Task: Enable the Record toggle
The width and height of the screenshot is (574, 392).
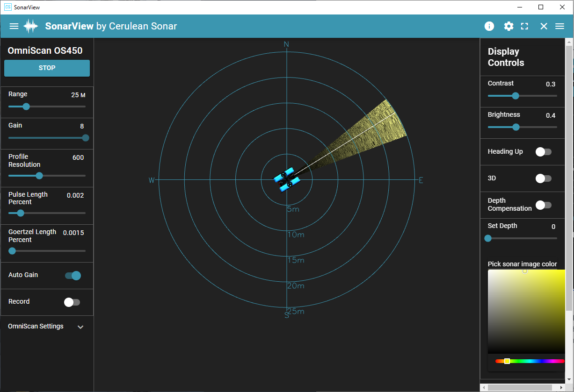Action: (x=72, y=302)
